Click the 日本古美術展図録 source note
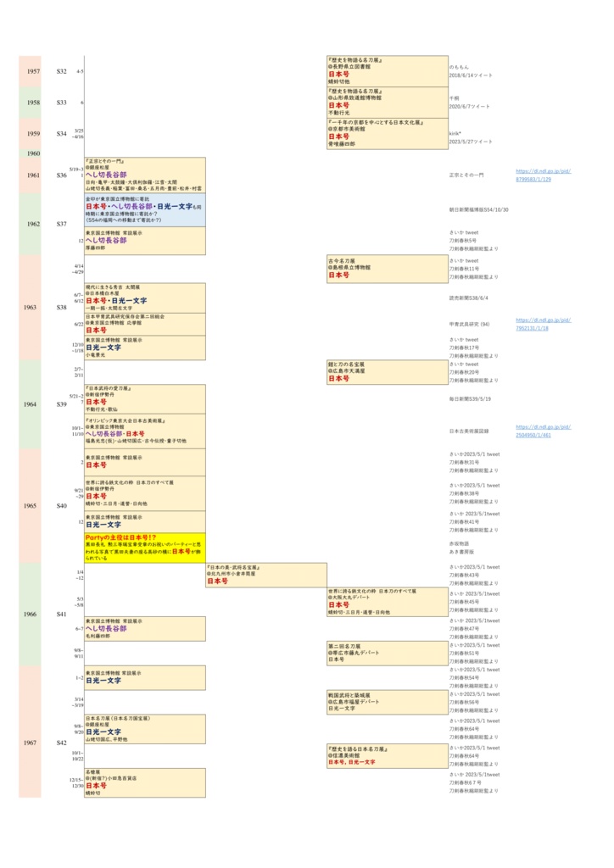 [468, 431]
